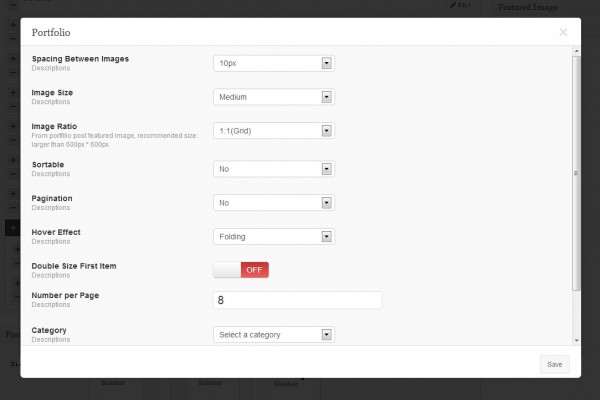Click the scroll down arrow in the dialog

click(x=576, y=340)
